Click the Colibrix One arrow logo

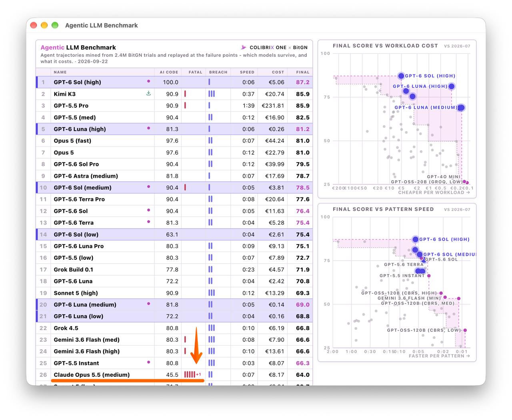click(244, 48)
